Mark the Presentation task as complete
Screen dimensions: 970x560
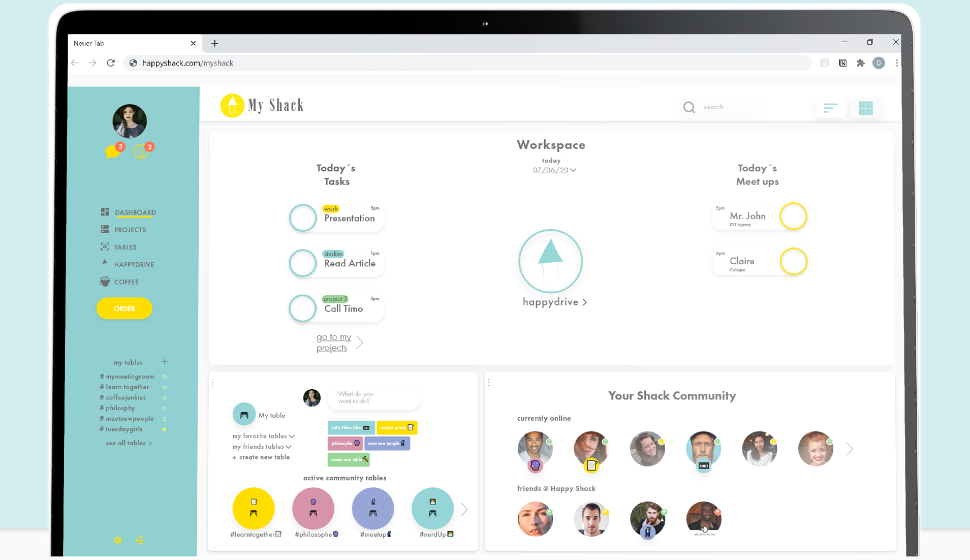(x=302, y=217)
